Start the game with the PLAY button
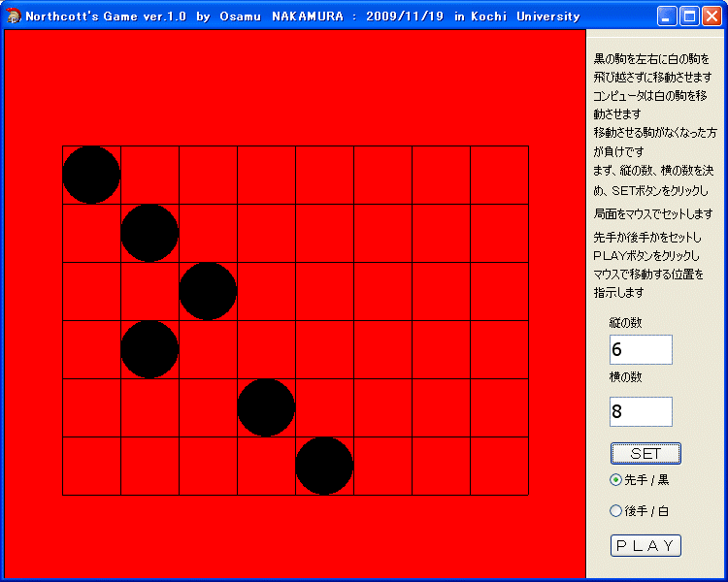This screenshot has height=582, width=728. tap(645, 545)
